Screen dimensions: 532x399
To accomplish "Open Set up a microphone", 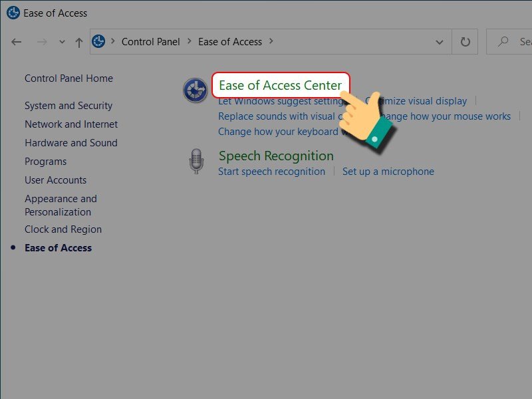I will point(388,171).
